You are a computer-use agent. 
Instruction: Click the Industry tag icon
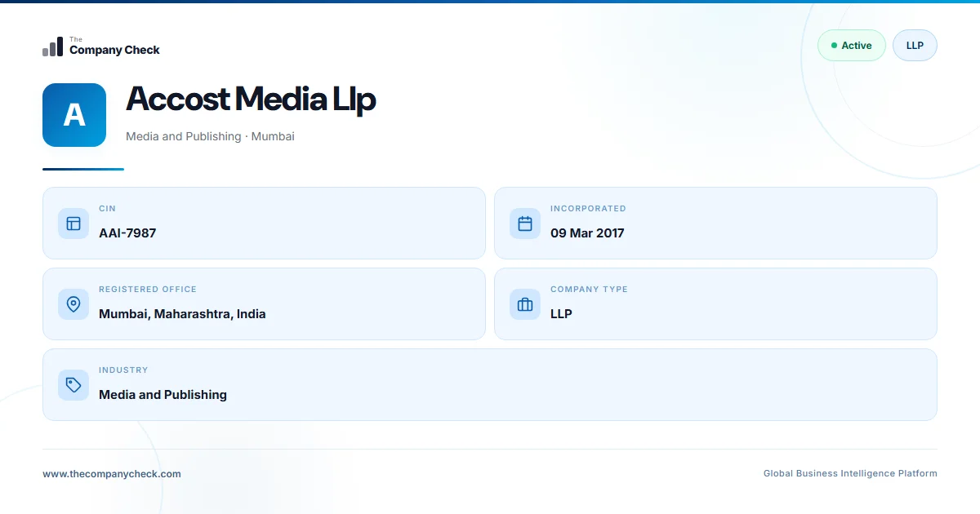(x=73, y=385)
